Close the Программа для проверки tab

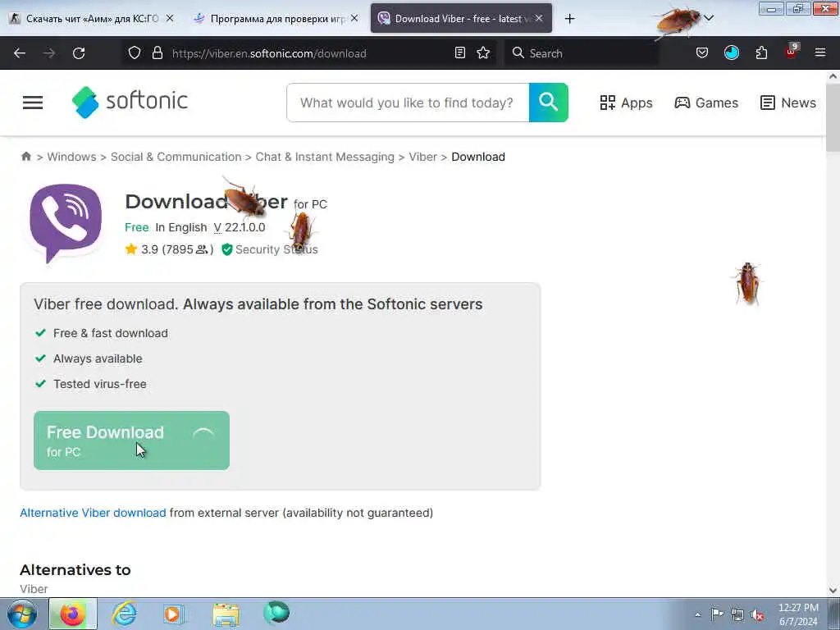(x=354, y=18)
